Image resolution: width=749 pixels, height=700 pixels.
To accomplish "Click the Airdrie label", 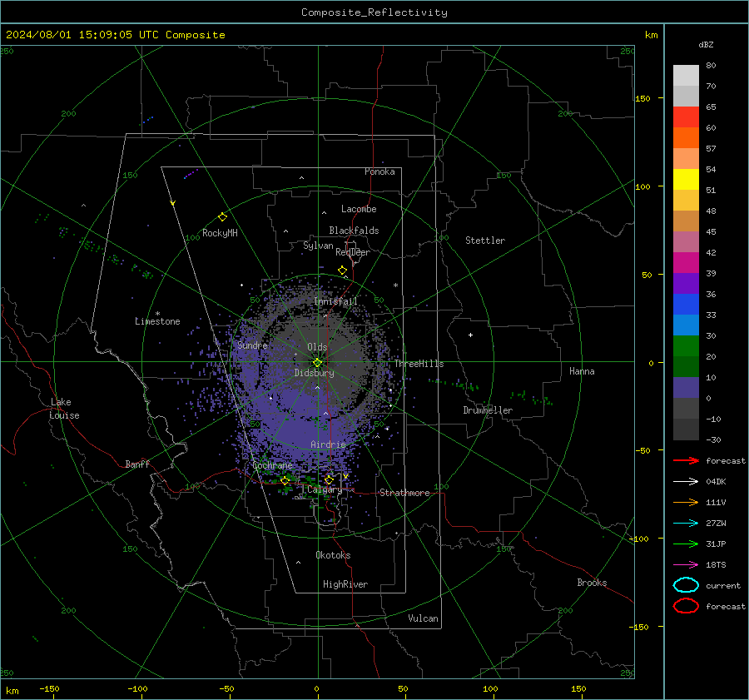I will 328,444.
